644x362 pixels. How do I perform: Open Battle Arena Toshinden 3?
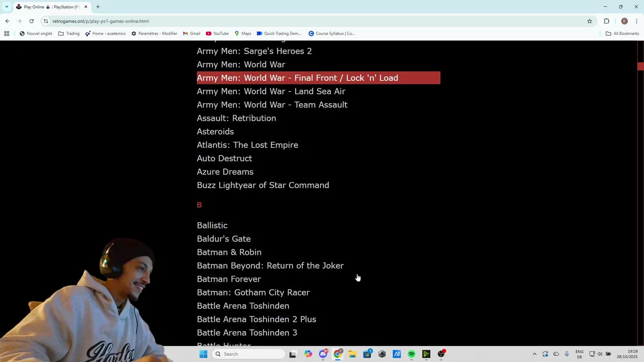click(247, 333)
